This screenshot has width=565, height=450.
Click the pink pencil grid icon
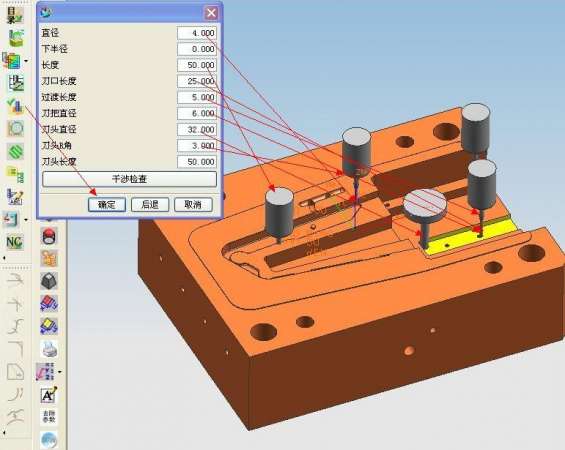45,371
